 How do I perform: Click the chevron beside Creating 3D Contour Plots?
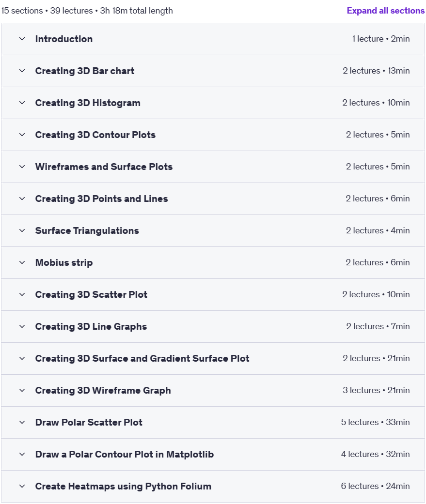coord(22,135)
